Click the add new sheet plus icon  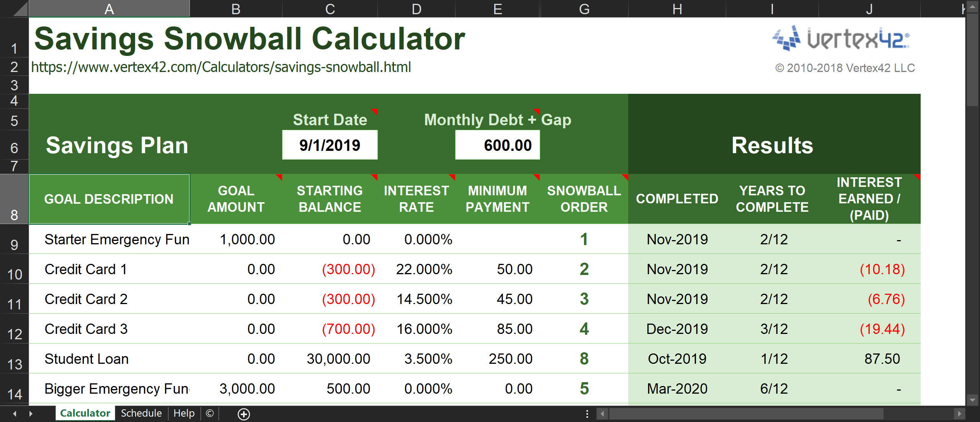[x=244, y=414]
